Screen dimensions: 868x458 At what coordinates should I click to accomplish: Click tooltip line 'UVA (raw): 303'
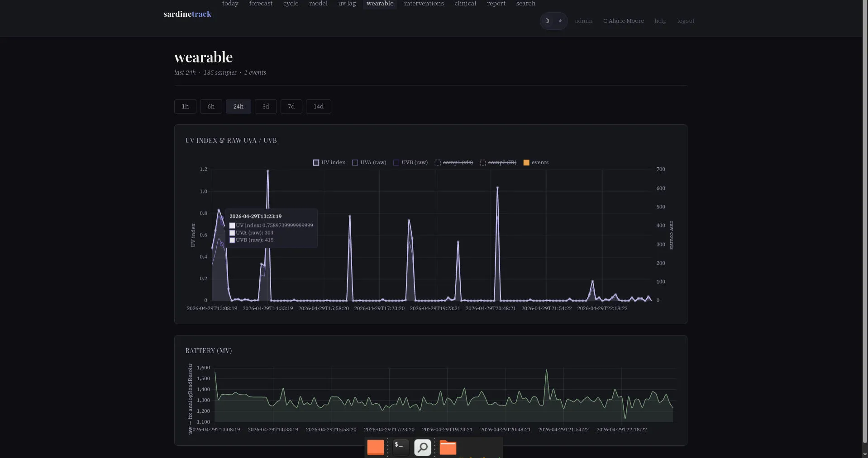pos(251,232)
